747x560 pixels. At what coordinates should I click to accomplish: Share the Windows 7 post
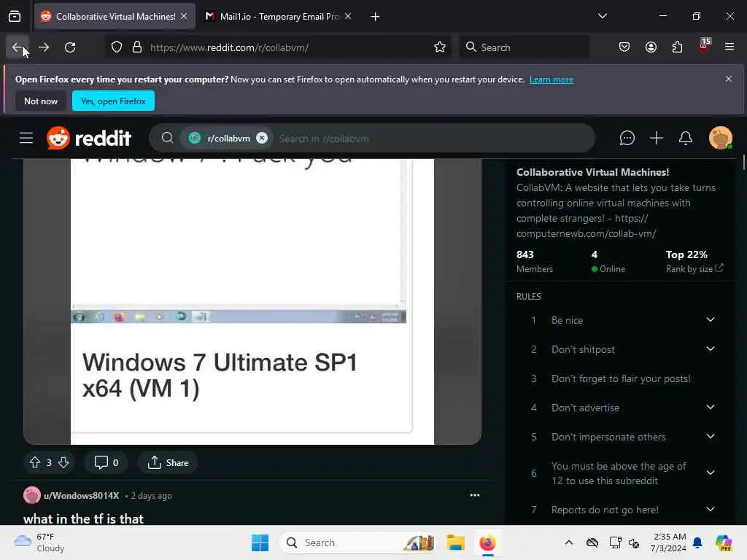coord(168,462)
